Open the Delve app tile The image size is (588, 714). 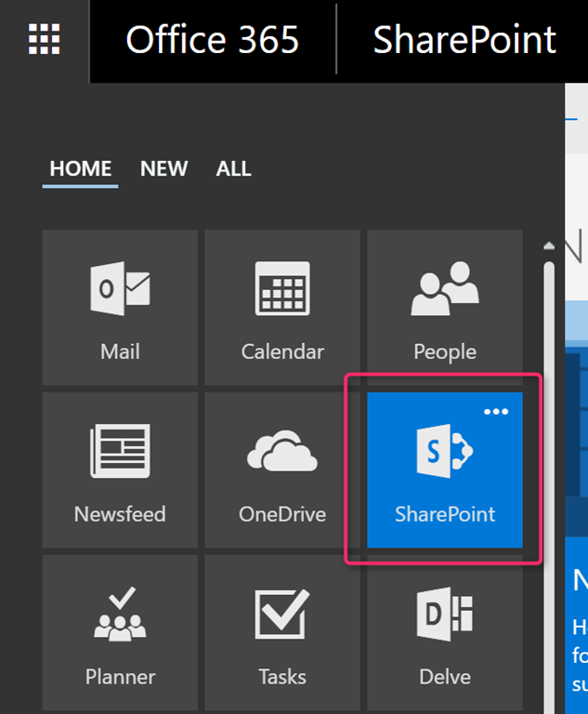(x=445, y=632)
